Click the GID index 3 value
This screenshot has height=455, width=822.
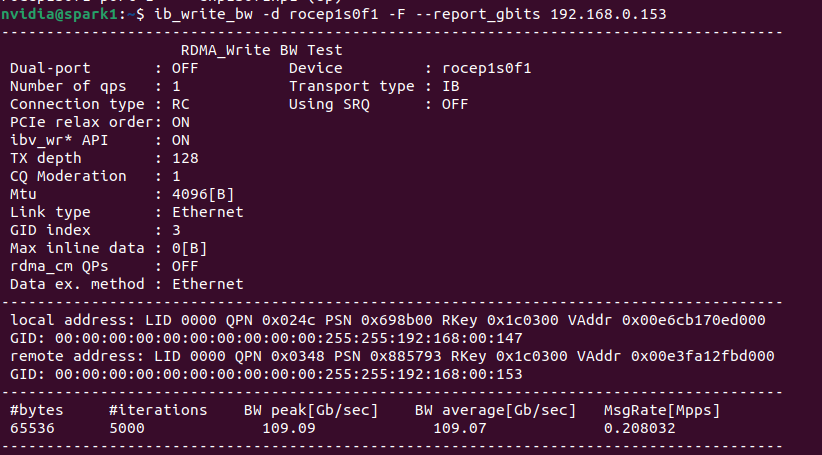[x=176, y=230]
